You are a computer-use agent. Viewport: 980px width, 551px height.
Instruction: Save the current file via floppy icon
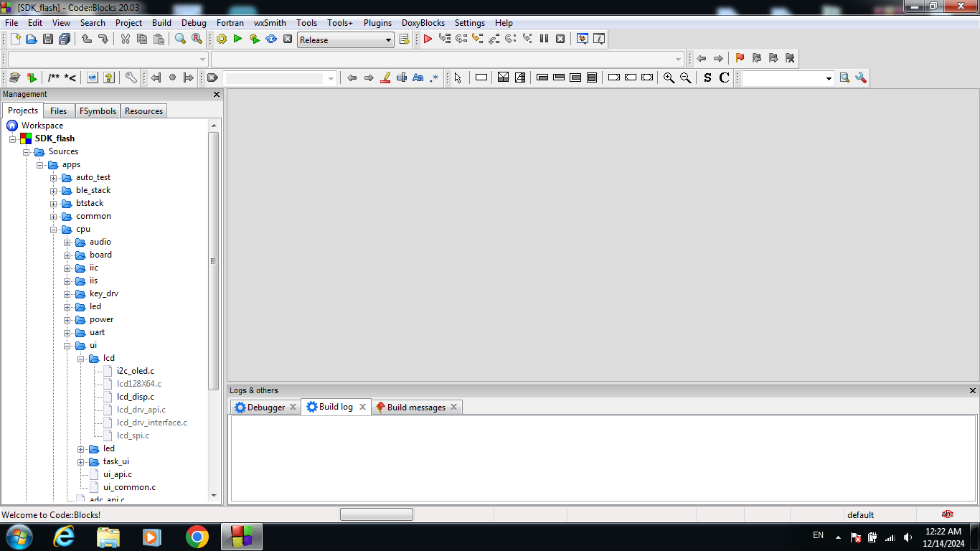47,39
